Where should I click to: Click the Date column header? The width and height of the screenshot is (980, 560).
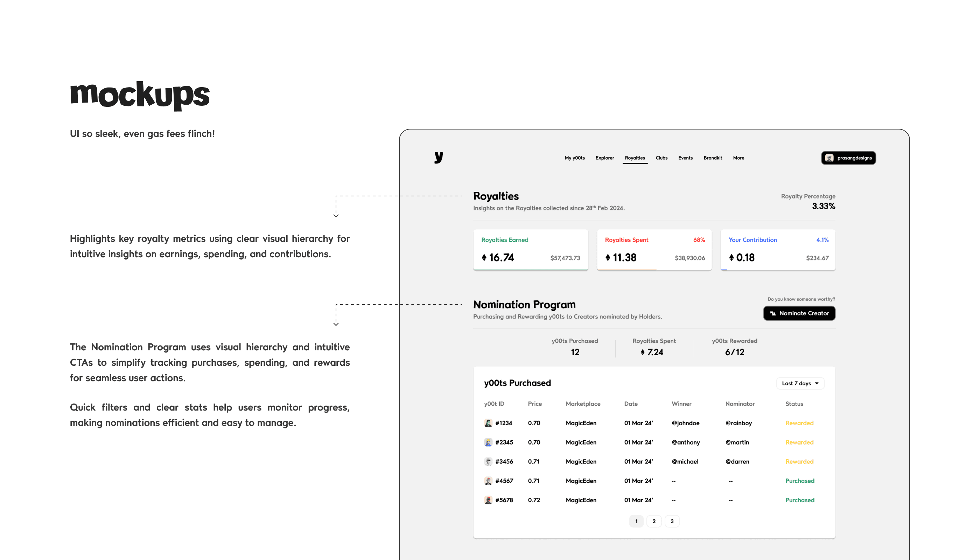tap(631, 404)
